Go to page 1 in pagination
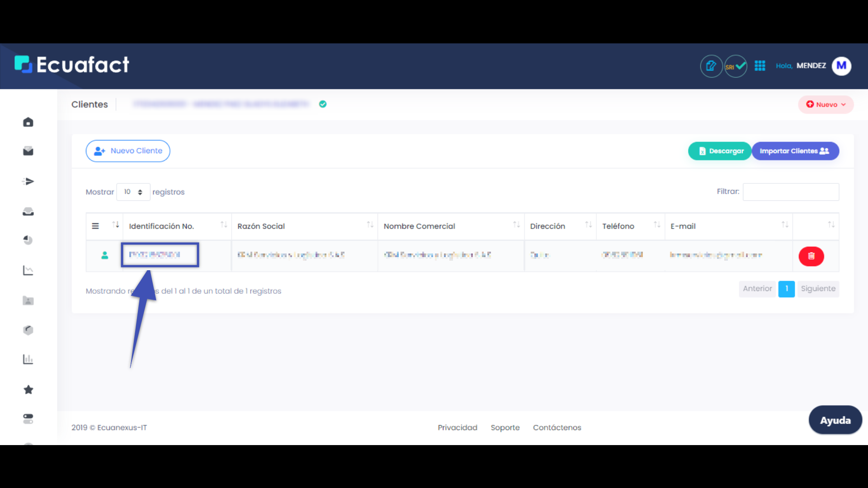Viewport: 868px width, 488px height. click(x=786, y=289)
